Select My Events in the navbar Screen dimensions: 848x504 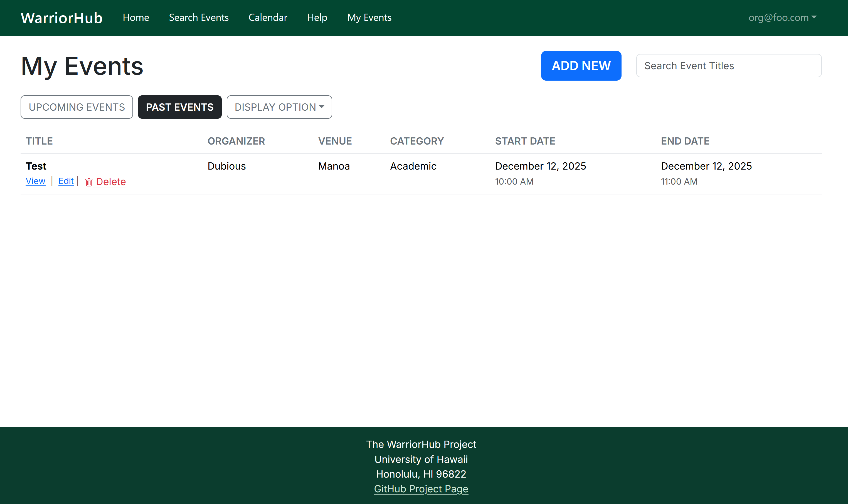369,17
